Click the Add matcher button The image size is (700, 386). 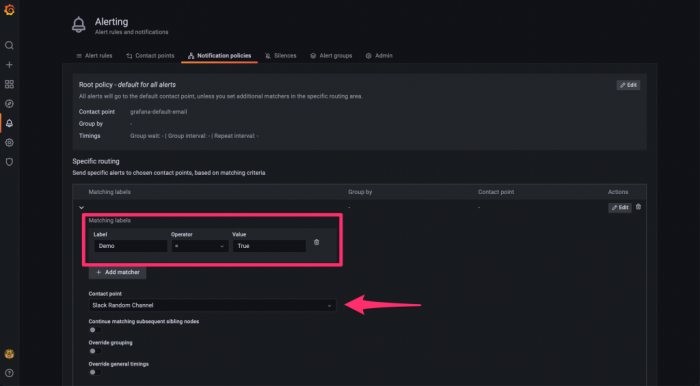click(x=117, y=272)
